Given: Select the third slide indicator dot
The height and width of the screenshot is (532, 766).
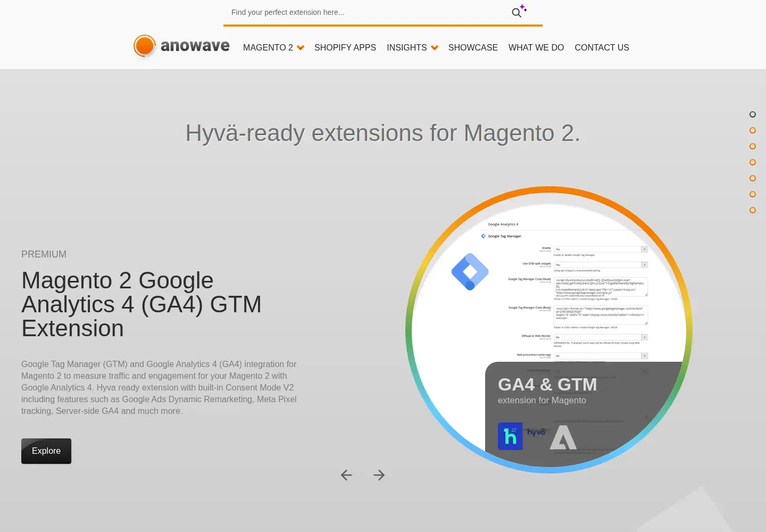Looking at the screenshot, I should tap(753, 146).
